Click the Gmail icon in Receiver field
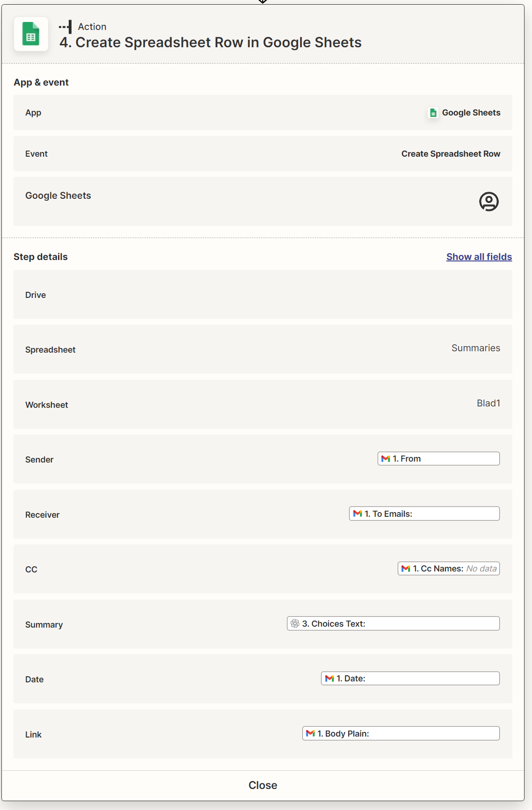 (x=358, y=513)
